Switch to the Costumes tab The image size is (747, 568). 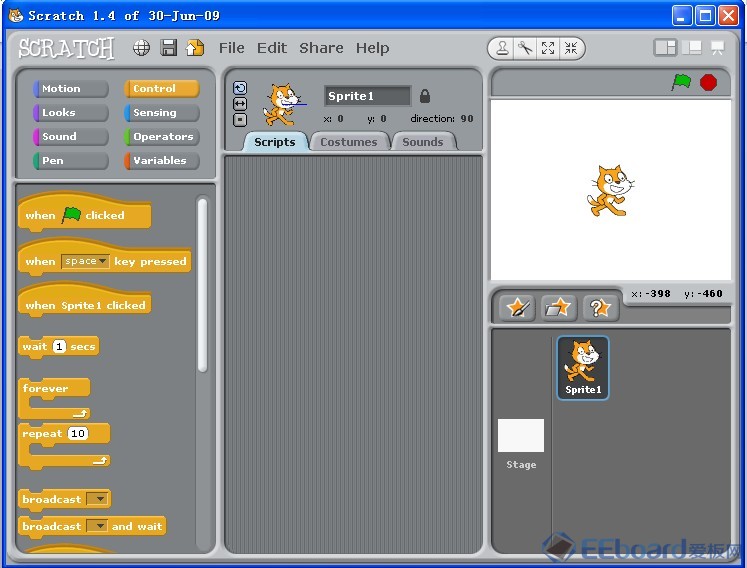pyautogui.click(x=349, y=142)
